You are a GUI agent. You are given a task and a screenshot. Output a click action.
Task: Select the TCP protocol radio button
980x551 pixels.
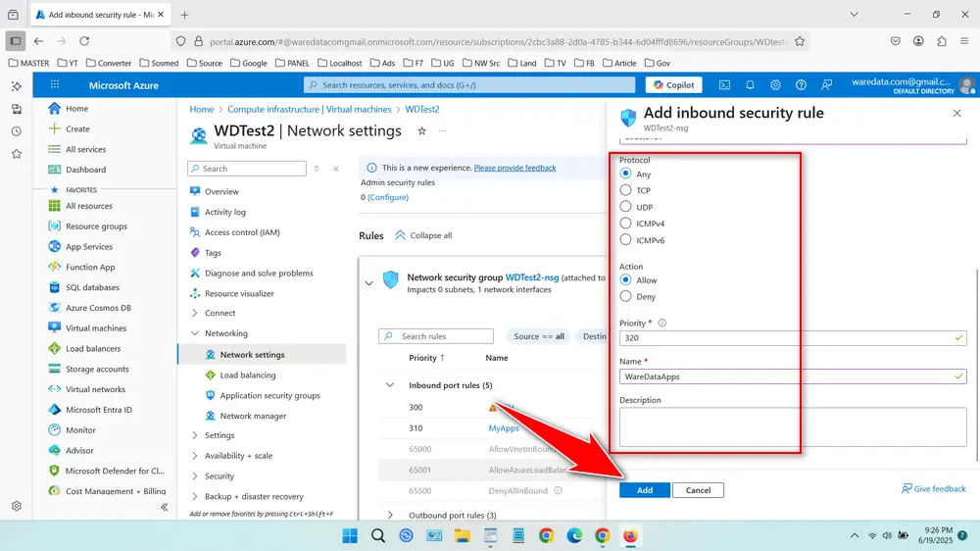pos(625,189)
